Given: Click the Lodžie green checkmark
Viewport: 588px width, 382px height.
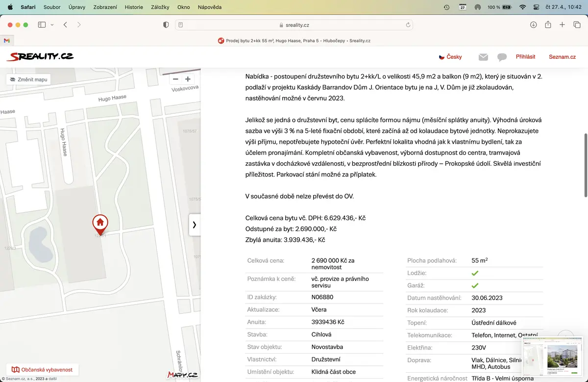Looking at the screenshot, I should (475, 273).
